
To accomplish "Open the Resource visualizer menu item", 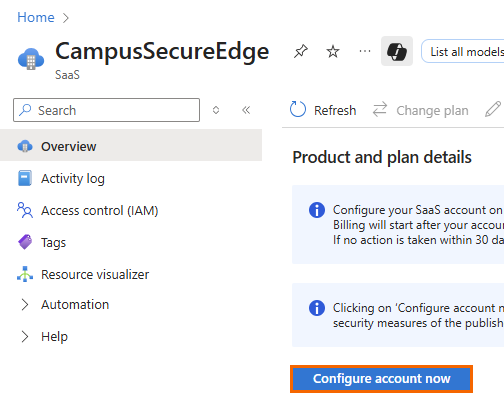I will (x=131, y=274).
